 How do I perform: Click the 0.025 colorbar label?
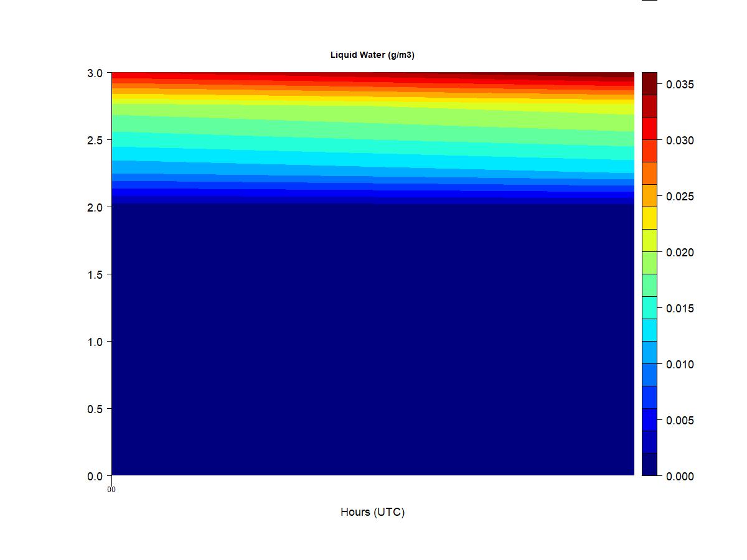click(680, 197)
